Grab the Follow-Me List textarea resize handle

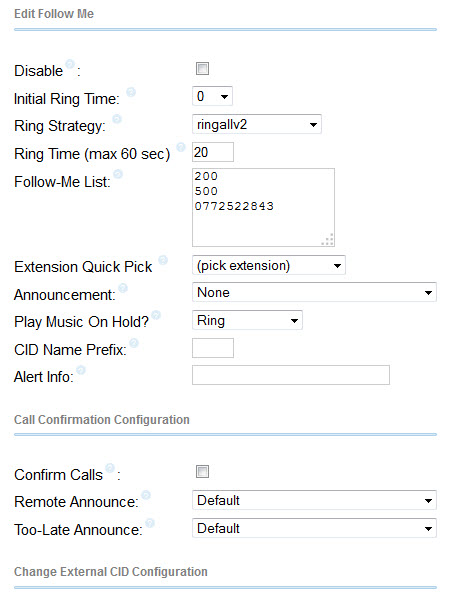tap(328, 240)
